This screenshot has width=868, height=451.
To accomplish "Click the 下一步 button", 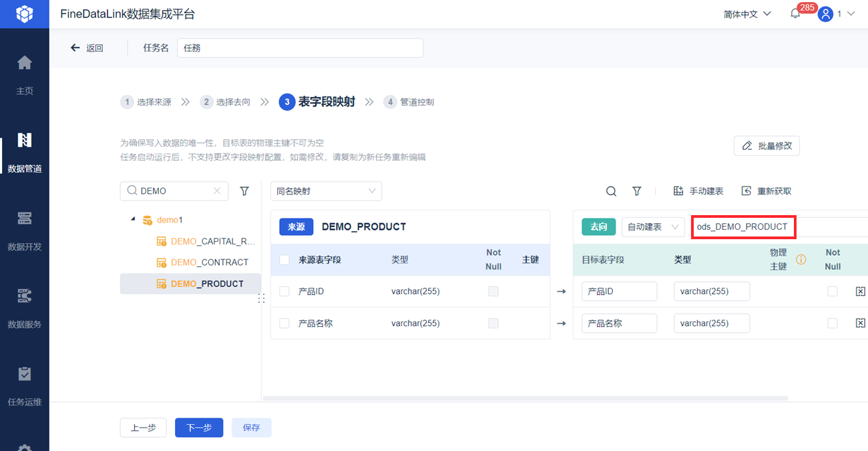I will [199, 428].
